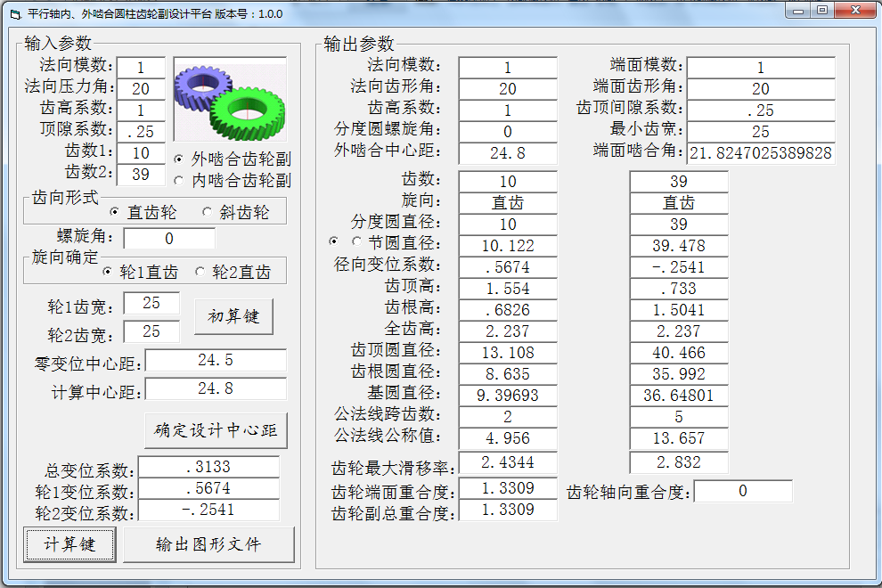Click the 齿数1 input field
This screenshot has height=588, width=882.
click(x=141, y=153)
